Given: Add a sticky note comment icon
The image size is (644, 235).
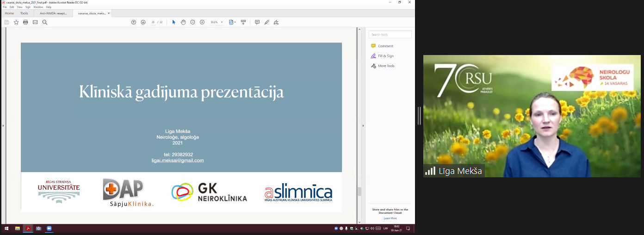Looking at the screenshot, I should point(257,22).
